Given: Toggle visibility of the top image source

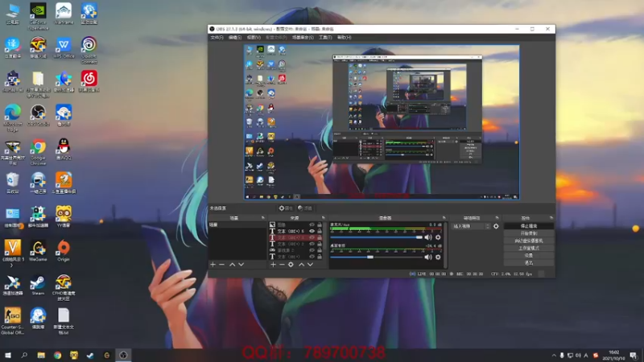Looking at the screenshot, I should tap(312, 225).
